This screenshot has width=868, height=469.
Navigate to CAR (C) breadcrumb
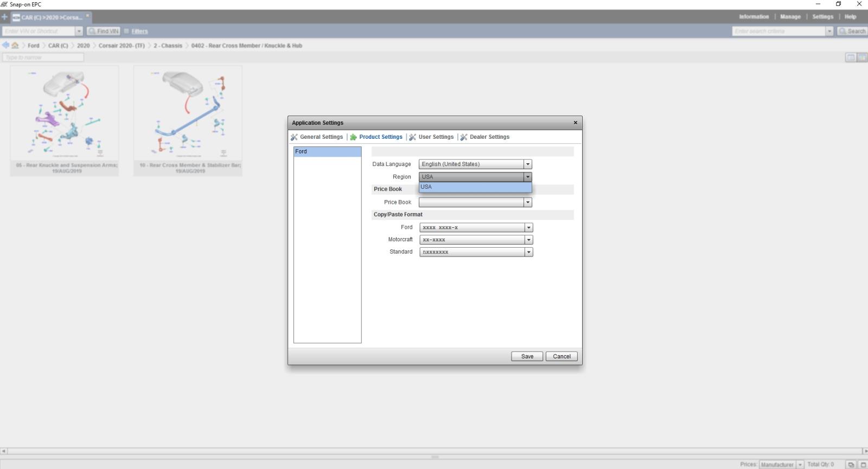[x=58, y=46]
